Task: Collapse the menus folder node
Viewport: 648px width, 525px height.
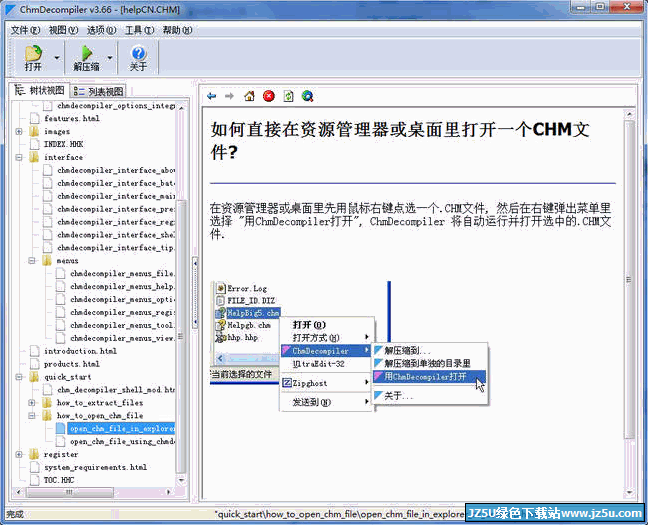Action: tap(32, 261)
